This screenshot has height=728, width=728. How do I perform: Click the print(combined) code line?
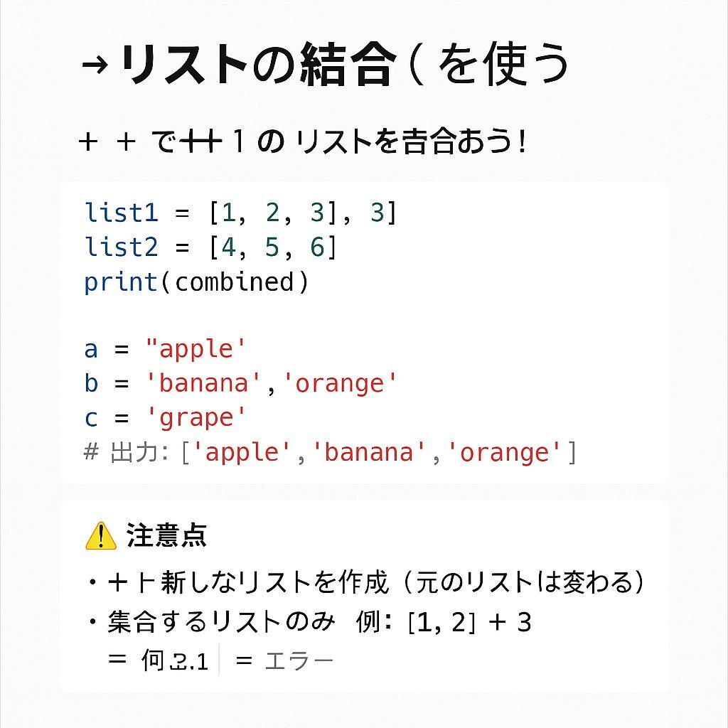coord(197,282)
